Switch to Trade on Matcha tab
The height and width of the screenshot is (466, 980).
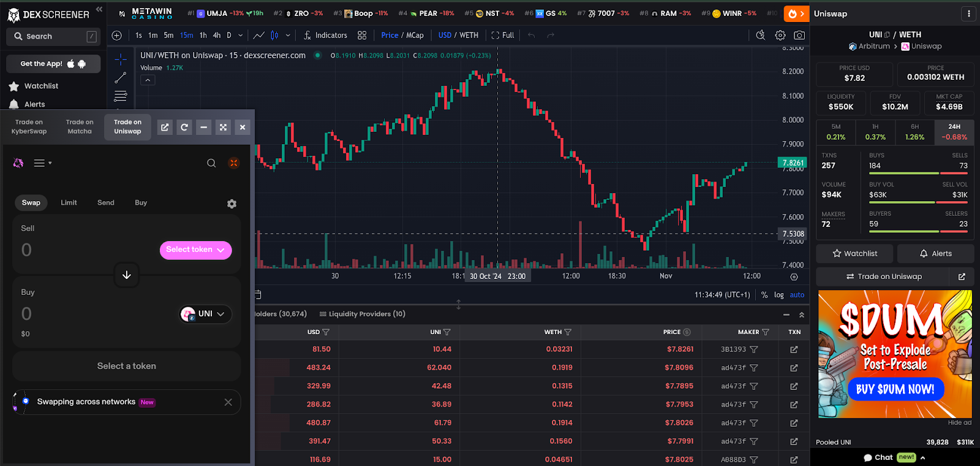pyautogui.click(x=80, y=127)
